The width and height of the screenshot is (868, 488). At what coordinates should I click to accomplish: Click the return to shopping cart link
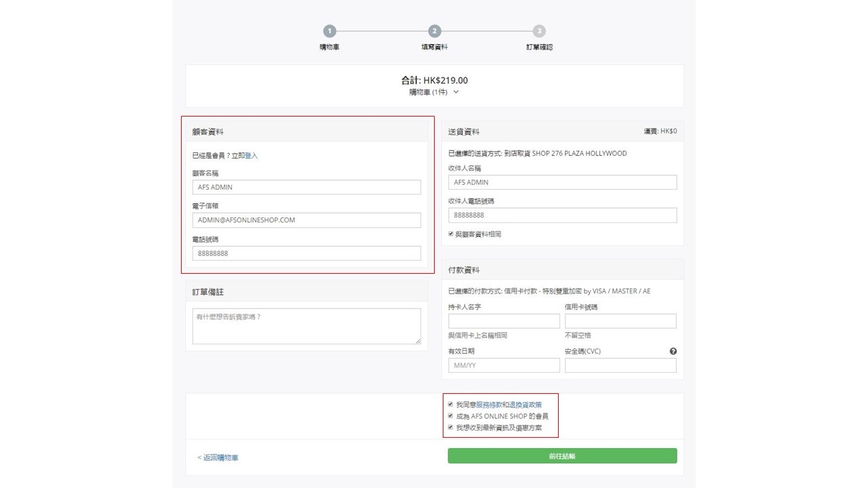click(218, 457)
